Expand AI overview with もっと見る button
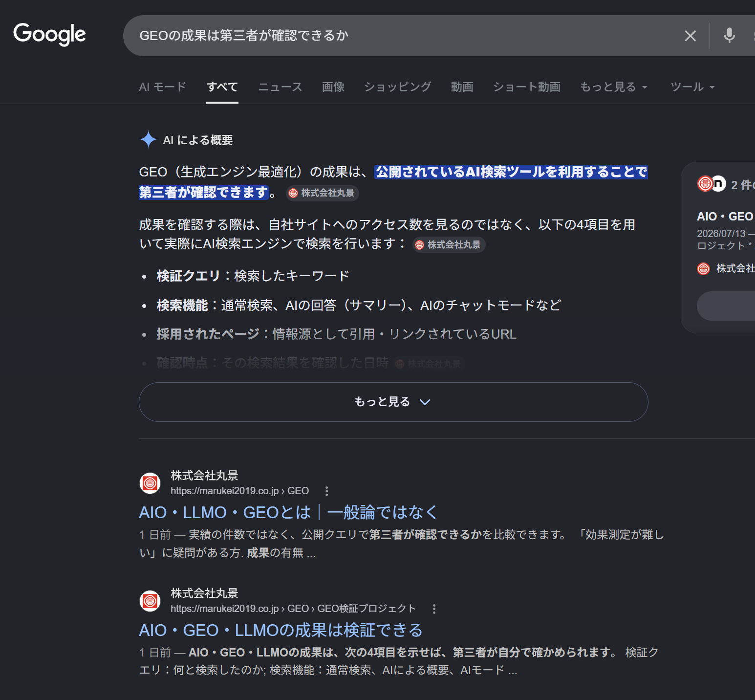The image size is (755, 700). (x=393, y=402)
